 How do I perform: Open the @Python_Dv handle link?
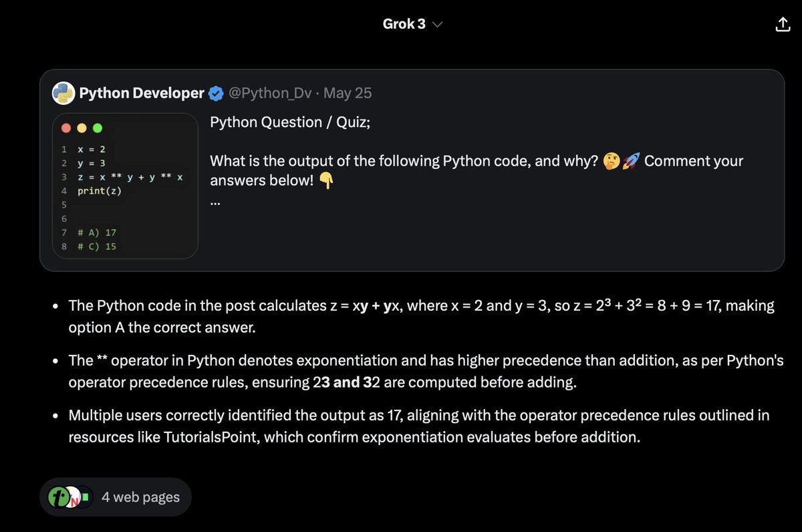[270, 94]
